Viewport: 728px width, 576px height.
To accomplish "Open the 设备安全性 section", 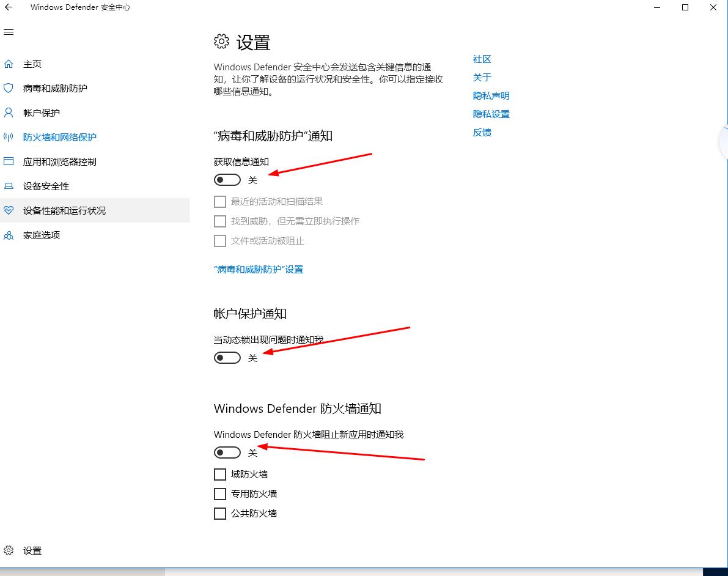I will click(x=46, y=186).
